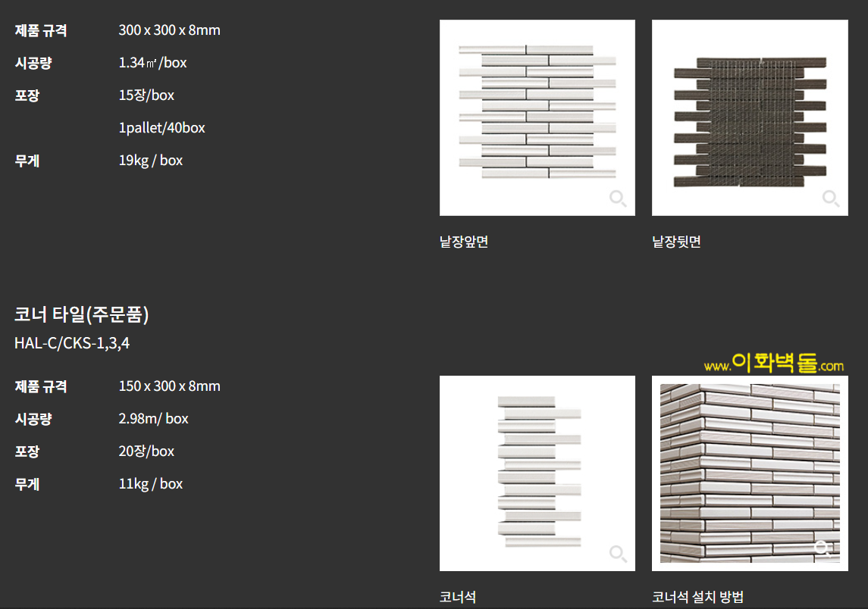
Task: Click the 150 x 300 x 8mm size value
Action: [169, 386]
